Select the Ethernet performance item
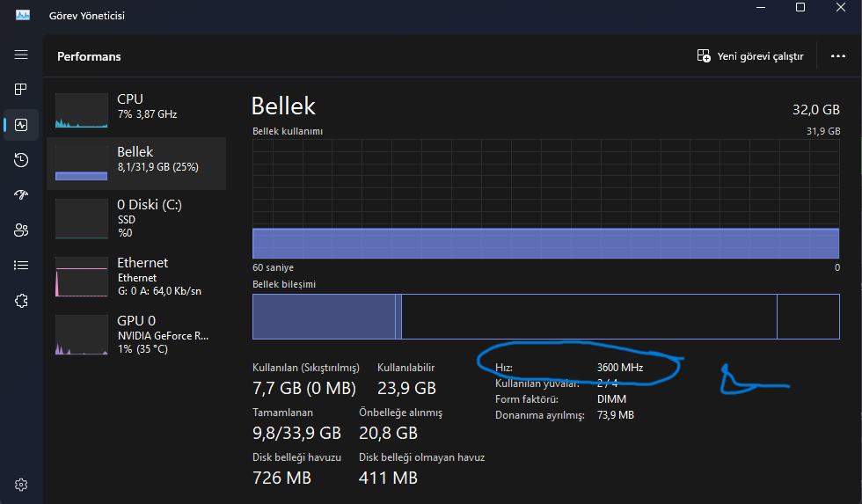 coord(140,274)
